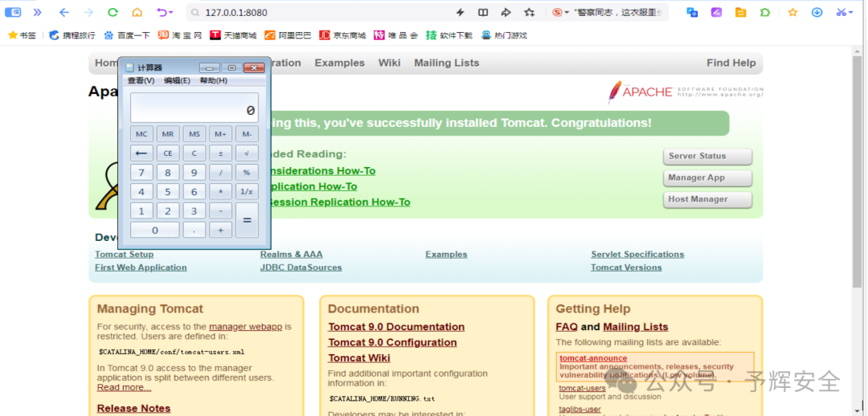Click calculator MC memory clear button
The width and height of the screenshot is (868, 416).
point(141,134)
